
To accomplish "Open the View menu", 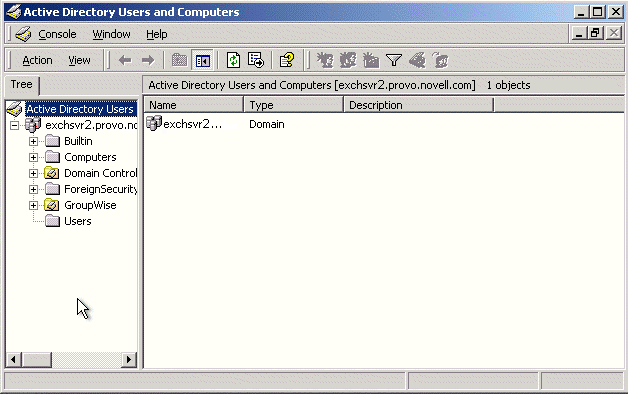I will tap(79, 60).
